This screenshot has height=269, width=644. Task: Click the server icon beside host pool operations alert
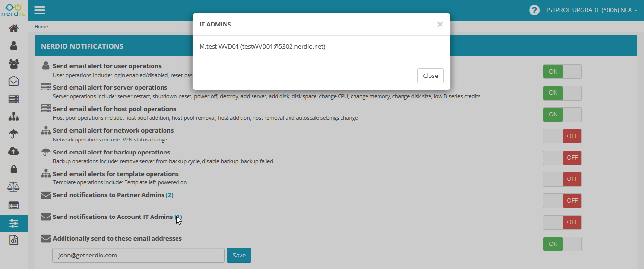(46, 109)
